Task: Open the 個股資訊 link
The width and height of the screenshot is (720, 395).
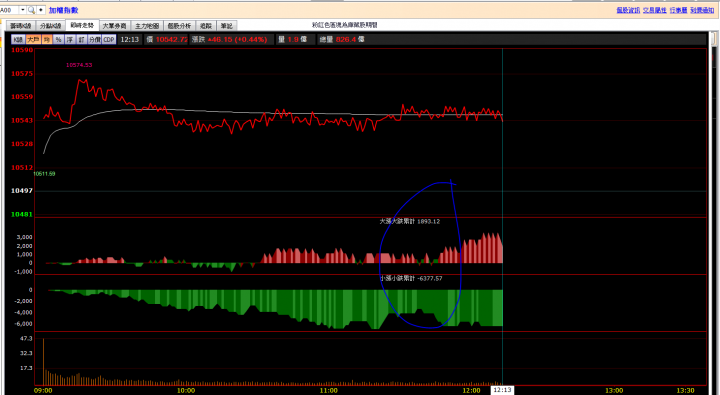Action: pyautogui.click(x=628, y=10)
